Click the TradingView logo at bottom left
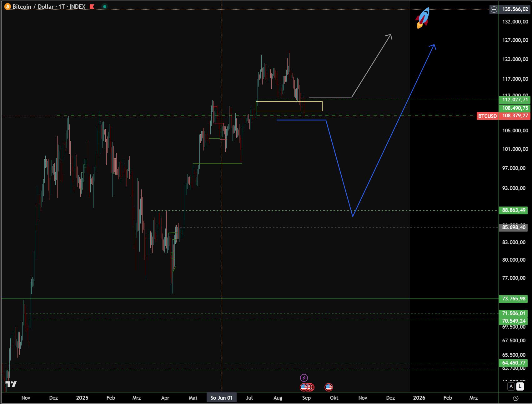 pyautogui.click(x=11, y=384)
